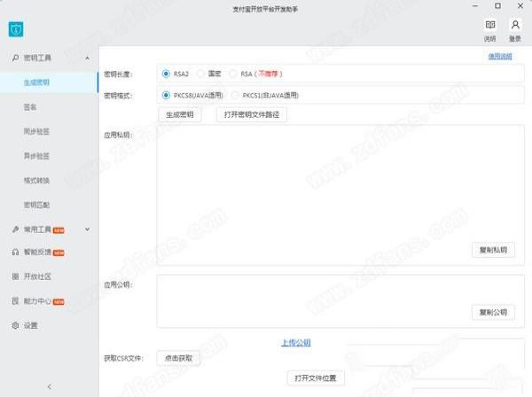Click 打开密钥文件路径 button
The height and width of the screenshot is (397, 532).
coord(252,114)
